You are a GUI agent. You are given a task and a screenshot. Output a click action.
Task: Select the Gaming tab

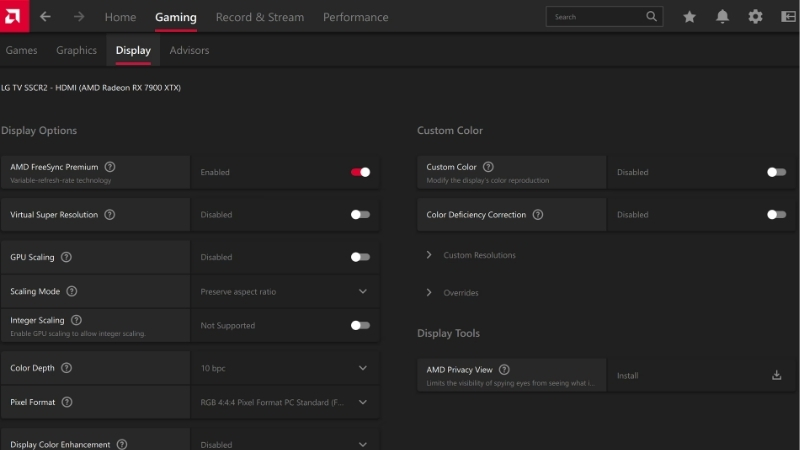pos(176,17)
